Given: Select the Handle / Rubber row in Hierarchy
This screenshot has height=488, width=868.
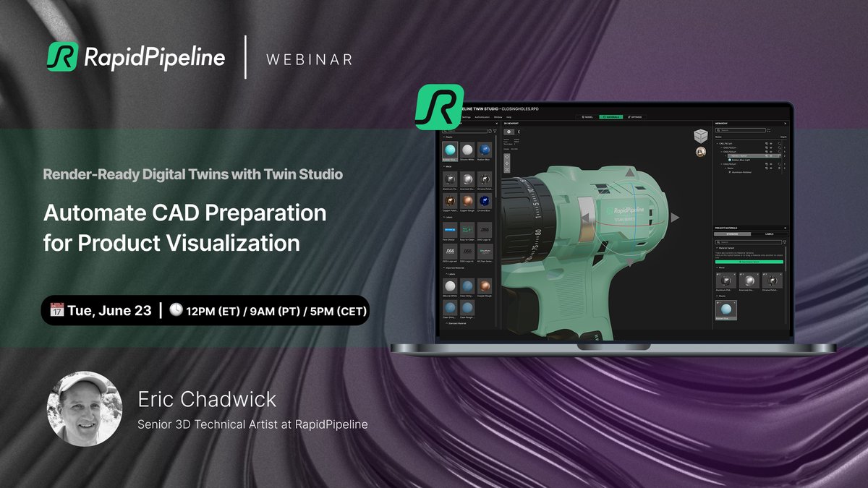Looking at the screenshot, I should [754, 155].
